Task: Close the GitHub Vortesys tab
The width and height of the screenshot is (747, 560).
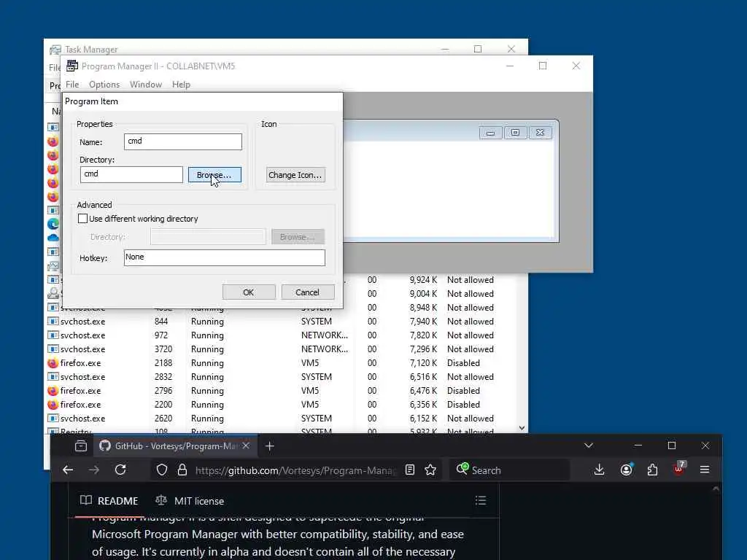Action: (246, 446)
